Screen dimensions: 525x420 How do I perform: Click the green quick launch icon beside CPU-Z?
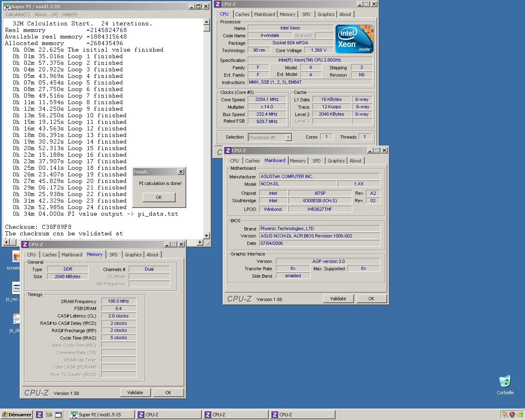tap(49, 415)
